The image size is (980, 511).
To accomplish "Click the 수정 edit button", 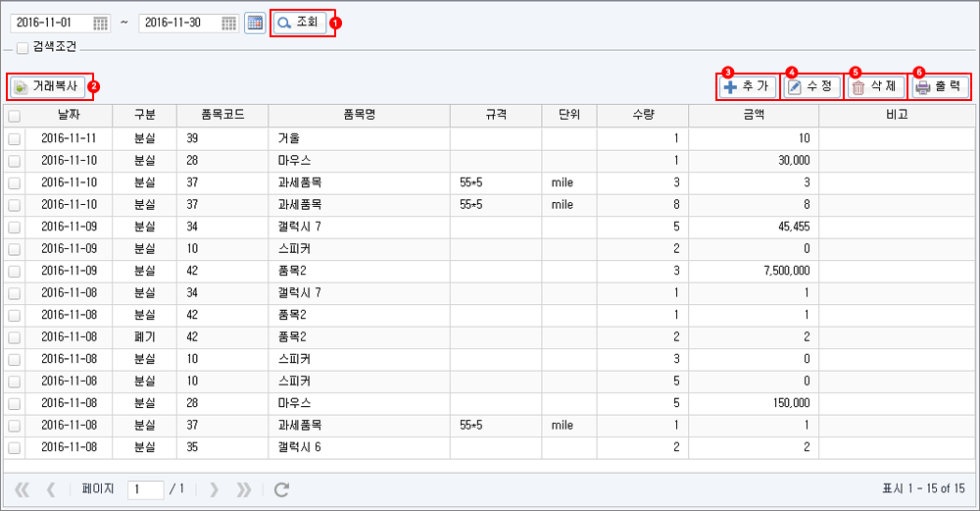I will pos(811,86).
